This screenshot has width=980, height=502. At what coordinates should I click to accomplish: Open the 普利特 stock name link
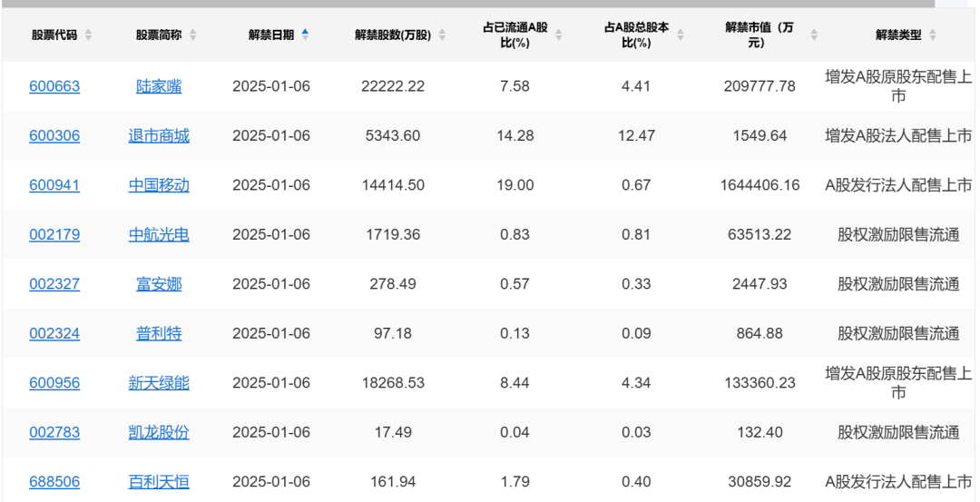click(x=159, y=333)
